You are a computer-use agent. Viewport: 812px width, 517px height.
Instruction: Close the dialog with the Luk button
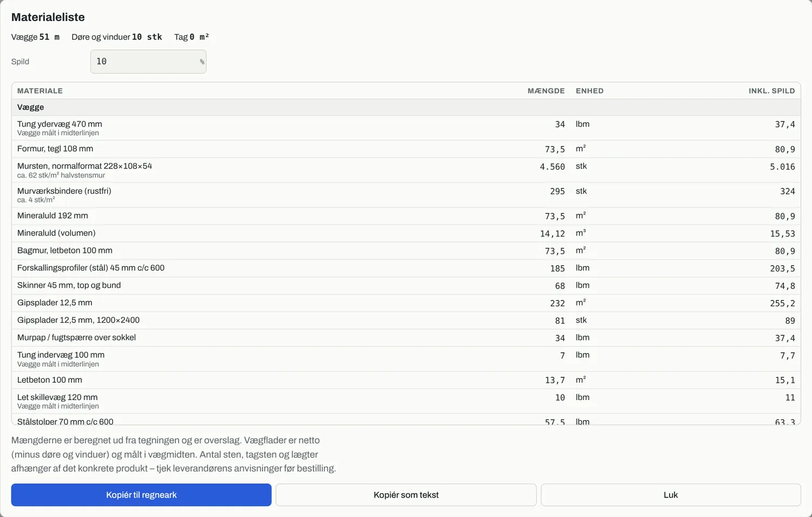coord(671,495)
